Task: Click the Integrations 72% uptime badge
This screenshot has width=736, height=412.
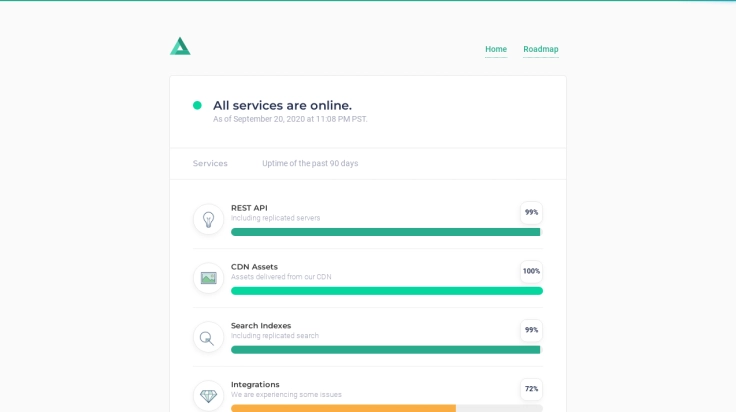Action: click(x=531, y=389)
